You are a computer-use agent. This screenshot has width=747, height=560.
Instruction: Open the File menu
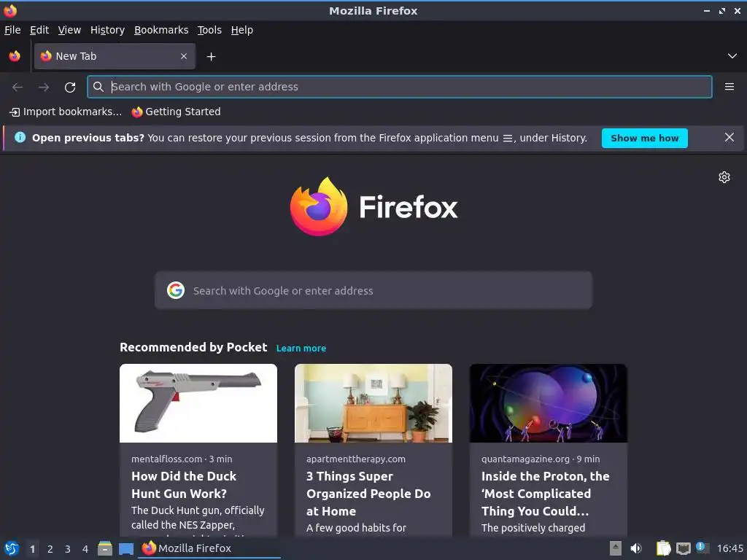(12, 30)
